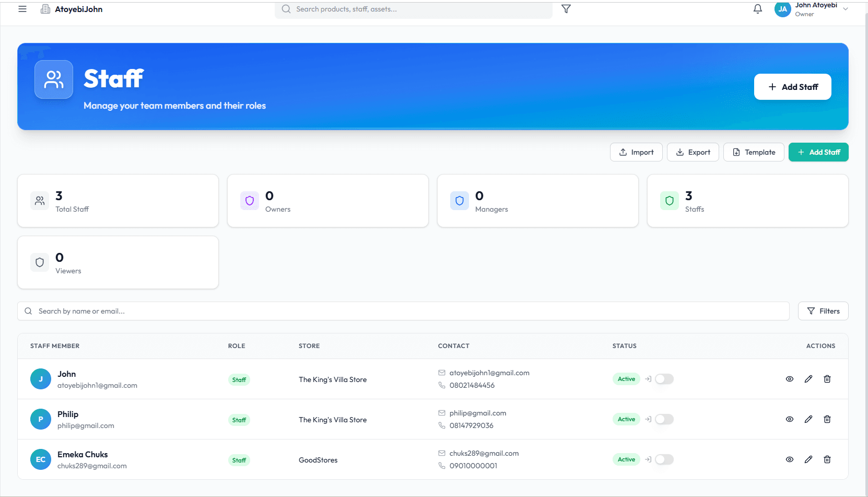The width and height of the screenshot is (868, 497).
Task: Toggle Philip's active status switch
Action: pyautogui.click(x=664, y=419)
